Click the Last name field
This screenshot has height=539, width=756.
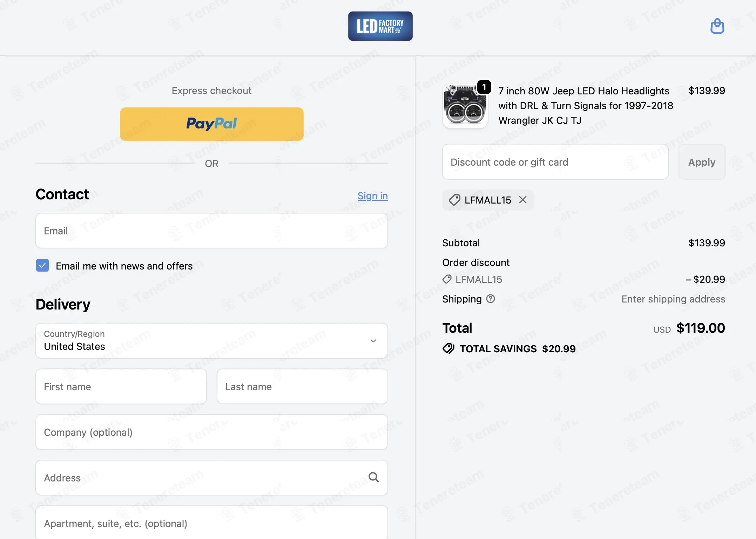302,386
